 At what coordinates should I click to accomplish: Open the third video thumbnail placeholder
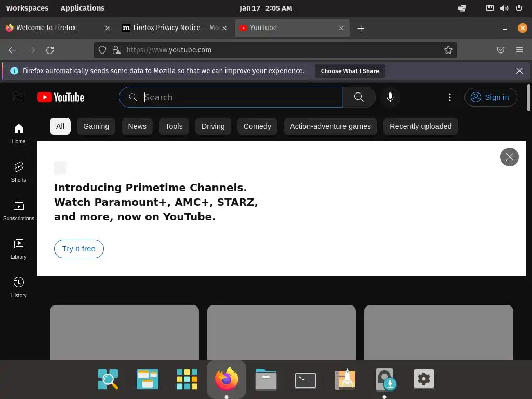tap(438, 332)
